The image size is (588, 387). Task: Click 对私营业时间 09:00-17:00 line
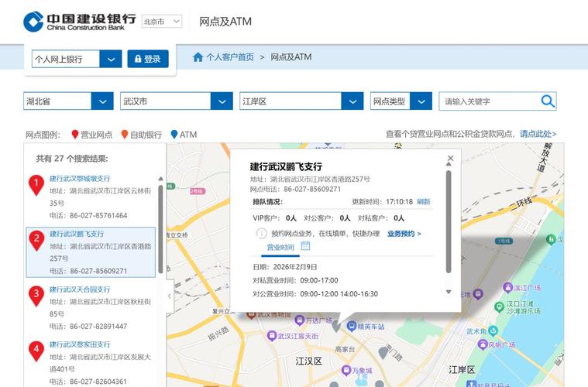[295, 280]
